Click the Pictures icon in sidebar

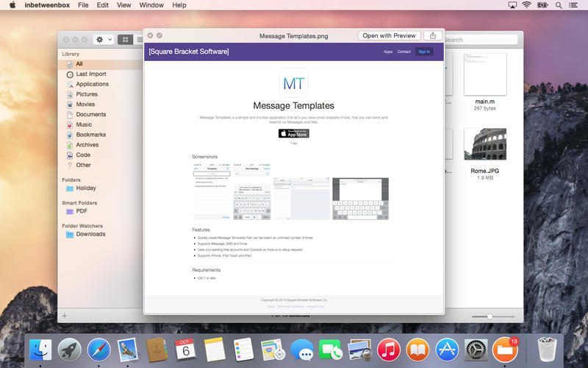point(70,95)
